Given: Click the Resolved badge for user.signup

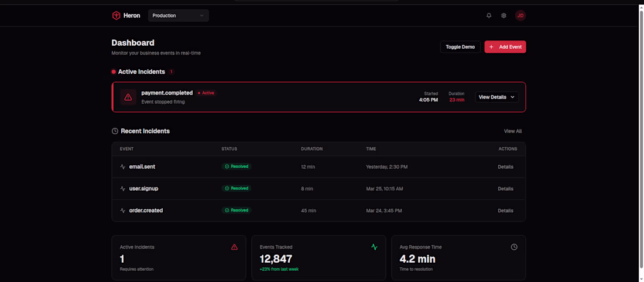Looking at the screenshot, I should [237, 188].
